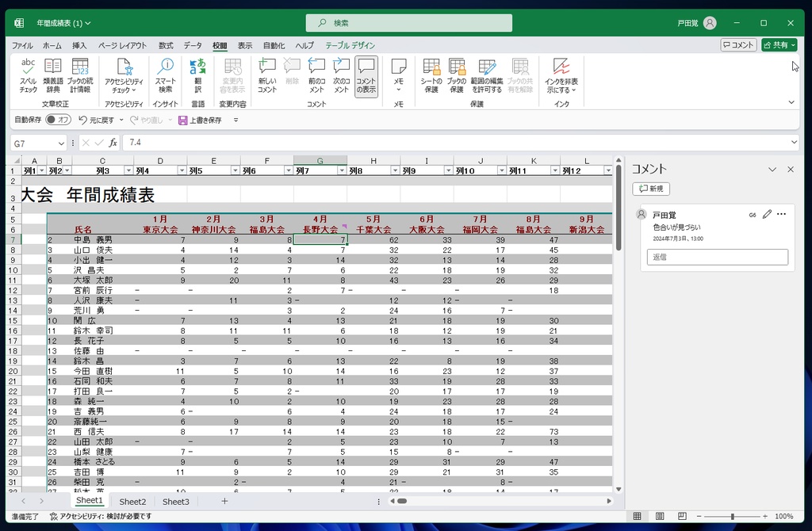Open 列7 filter dropdown
Viewport: 812px width, 531px height.
coord(341,170)
